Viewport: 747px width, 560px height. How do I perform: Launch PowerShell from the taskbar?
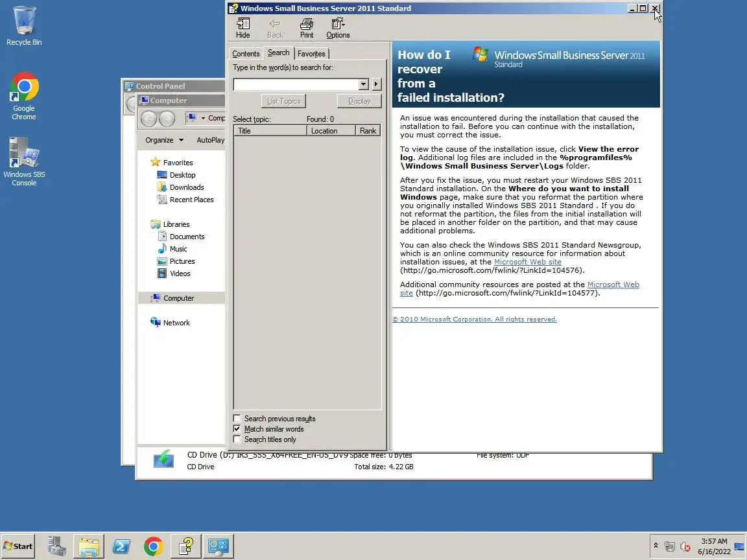tap(121, 546)
